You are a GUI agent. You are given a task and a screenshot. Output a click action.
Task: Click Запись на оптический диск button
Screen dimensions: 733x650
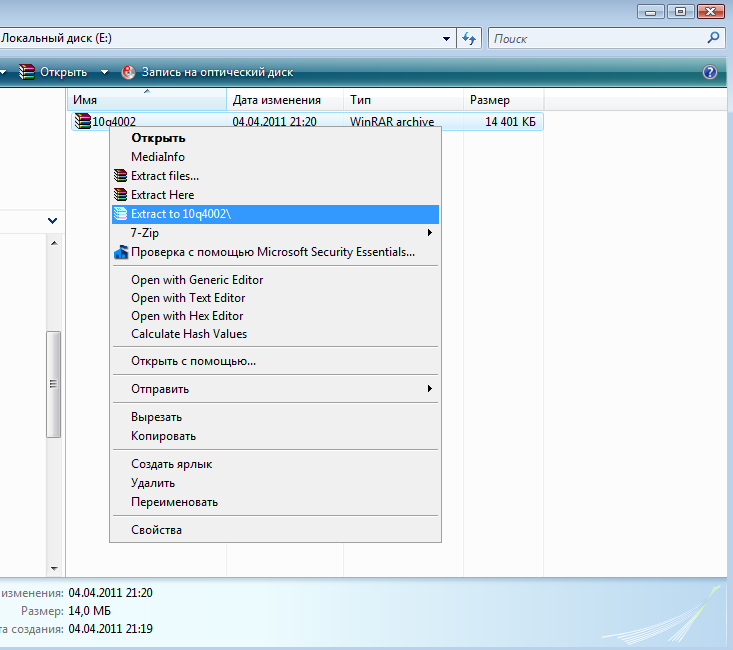(x=207, y=72)
